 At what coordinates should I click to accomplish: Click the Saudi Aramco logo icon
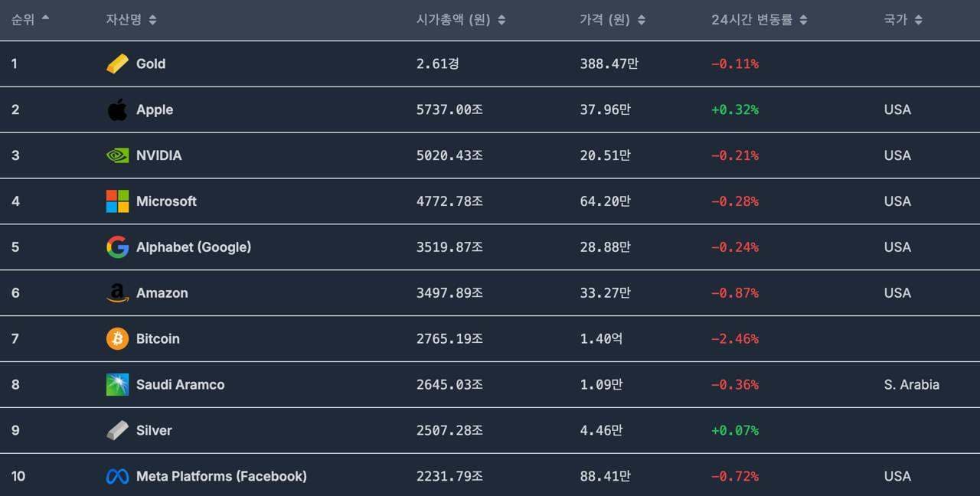[117, 384]
